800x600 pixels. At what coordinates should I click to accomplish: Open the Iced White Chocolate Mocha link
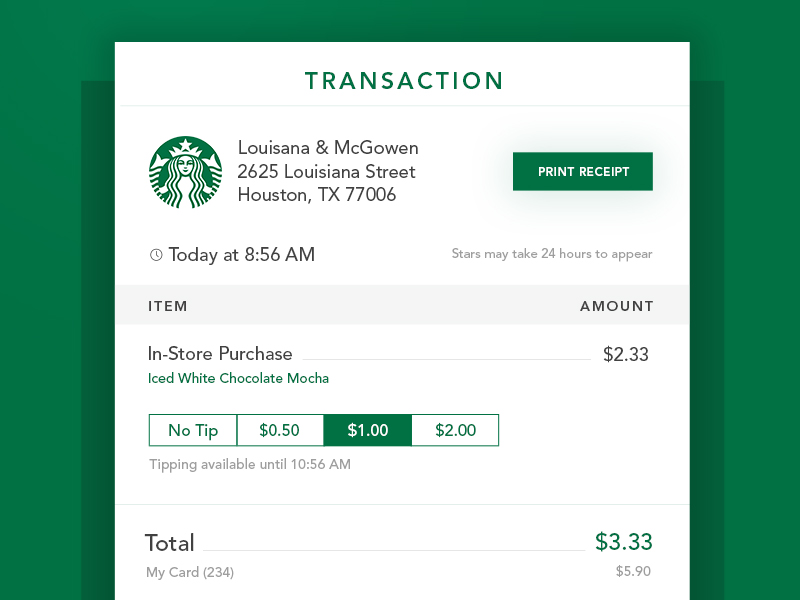[x=238, y=378]
